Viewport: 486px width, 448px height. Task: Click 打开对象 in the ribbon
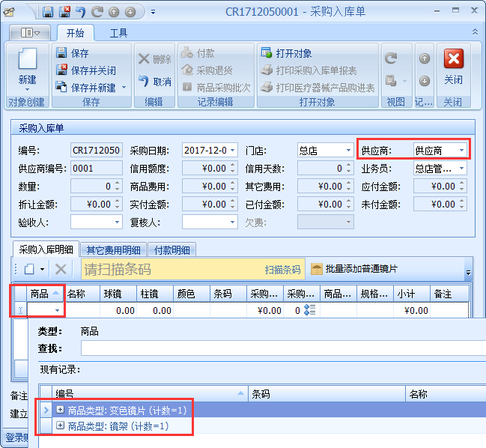click(x=286, y=53)
